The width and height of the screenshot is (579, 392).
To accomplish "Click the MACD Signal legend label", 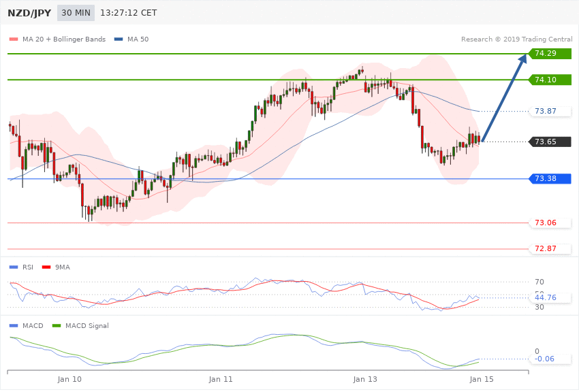I will coord(87,325).
